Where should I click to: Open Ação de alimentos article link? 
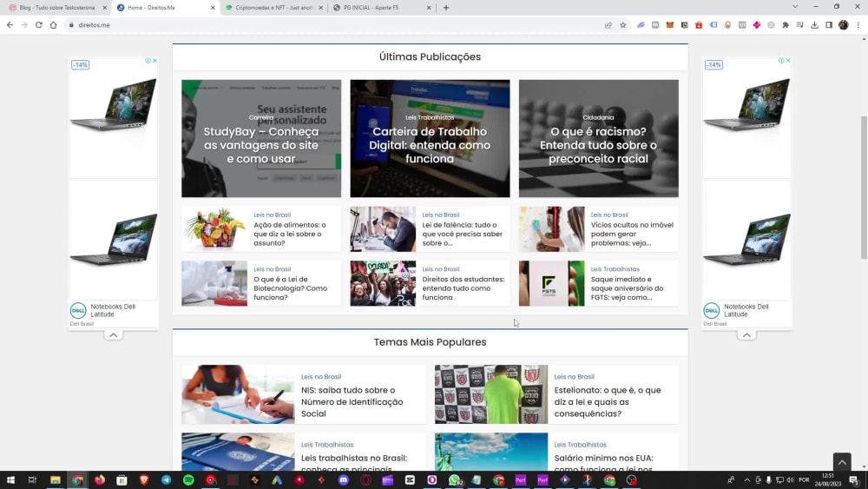point(290,234)
